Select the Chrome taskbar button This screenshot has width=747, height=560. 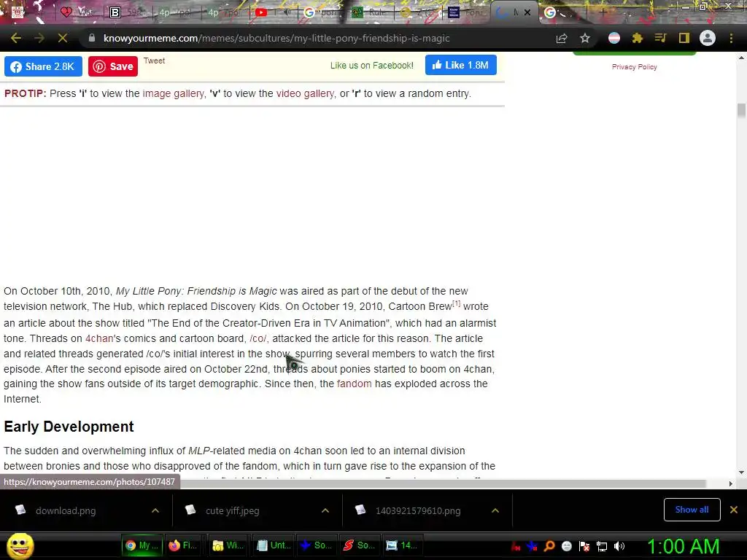pos(142,545)
